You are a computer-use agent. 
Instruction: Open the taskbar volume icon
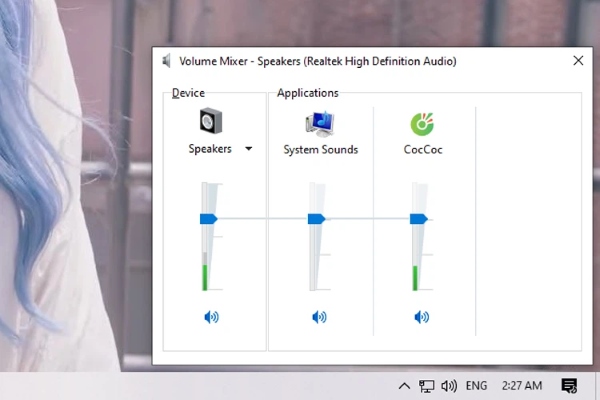pos(449,386)
